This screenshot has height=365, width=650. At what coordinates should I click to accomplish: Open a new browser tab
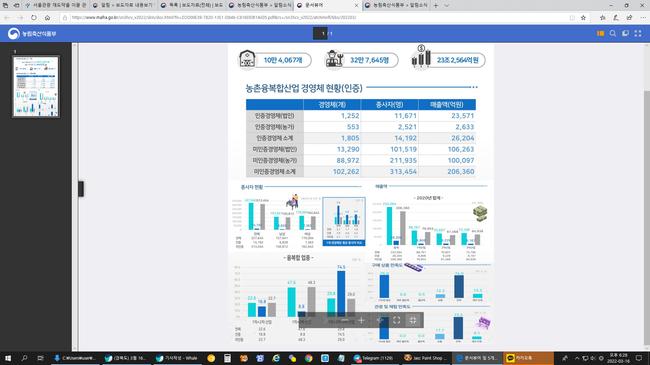(x=436, y=5)
